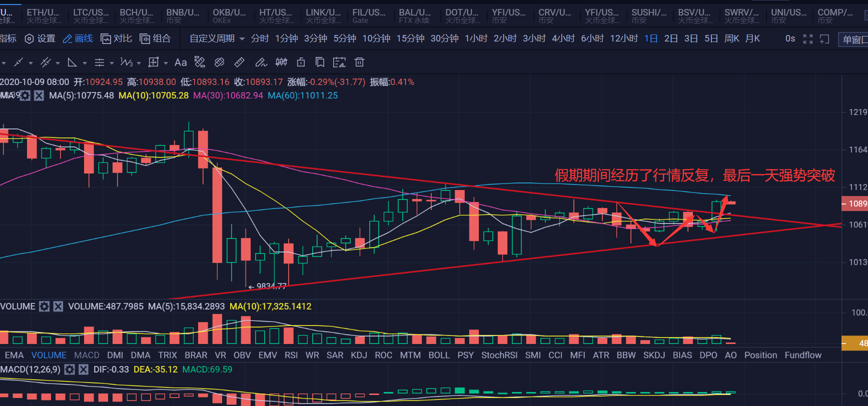Remove the MA indicator with X
Viewport: 868px width, 406px height.
39,95
